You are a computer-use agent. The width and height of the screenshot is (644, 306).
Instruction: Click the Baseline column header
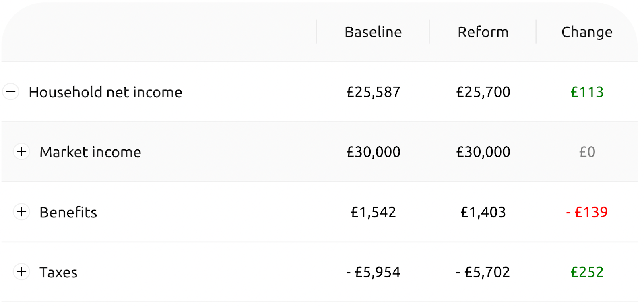(373, 32)
